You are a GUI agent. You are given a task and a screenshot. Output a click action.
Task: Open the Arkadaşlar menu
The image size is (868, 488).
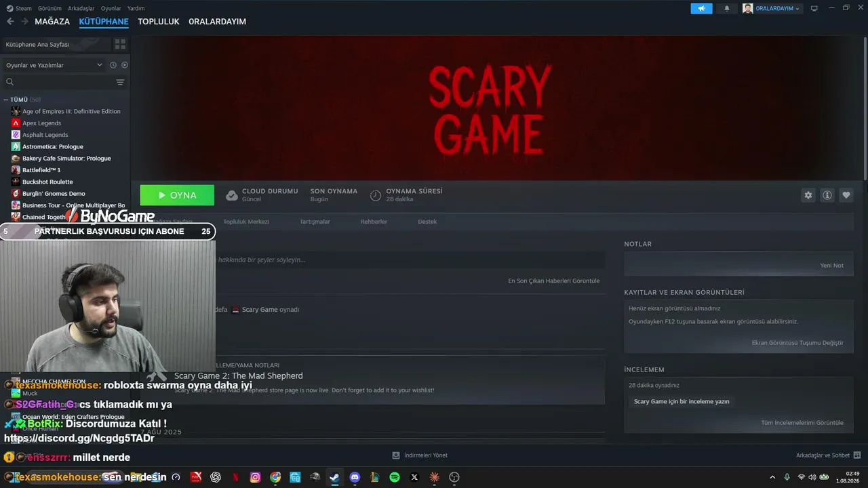click(81, 8)
